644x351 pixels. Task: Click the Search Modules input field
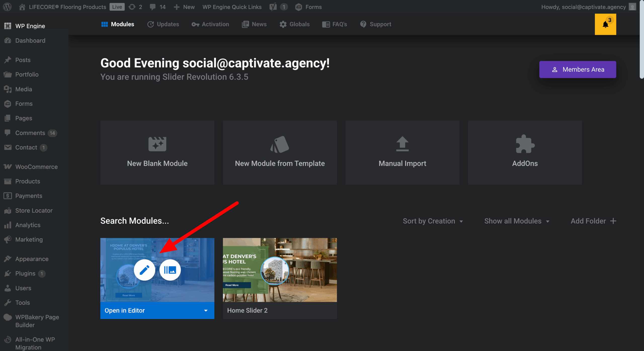pos(135,221)
